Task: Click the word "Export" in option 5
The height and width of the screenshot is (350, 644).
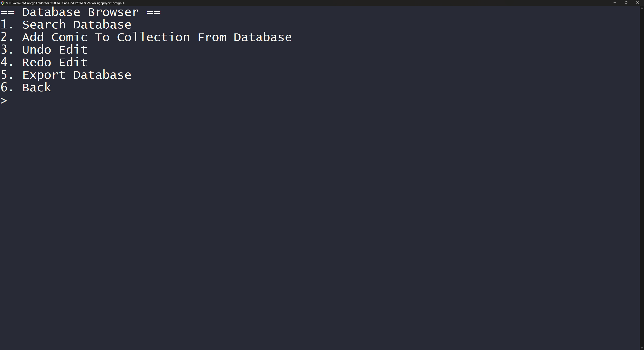Action: click(x=44, y=75)
